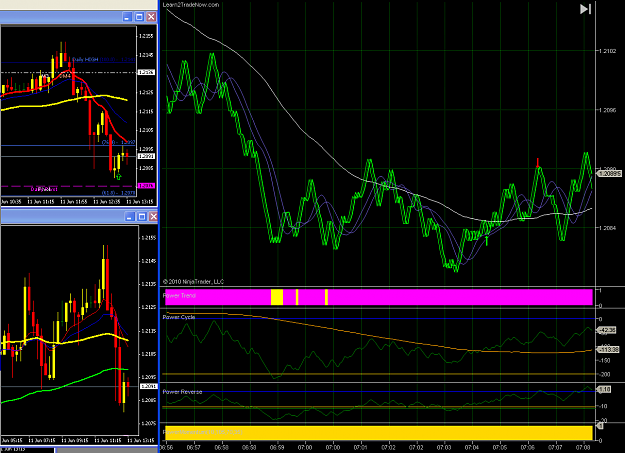Click the red down-arrow sell signal marker
The height and width of the screenshot is (453, 625).
[538, 162]
